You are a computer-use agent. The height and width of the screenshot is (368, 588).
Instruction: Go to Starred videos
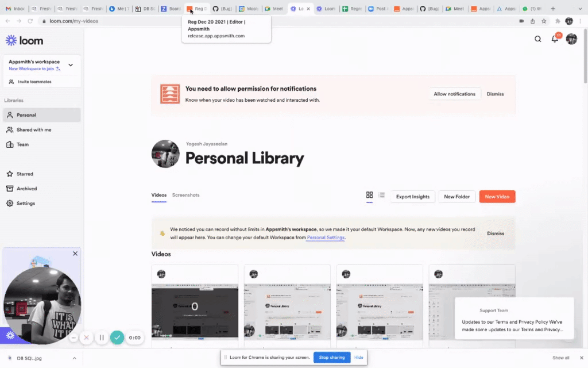[x=41, y=174]
